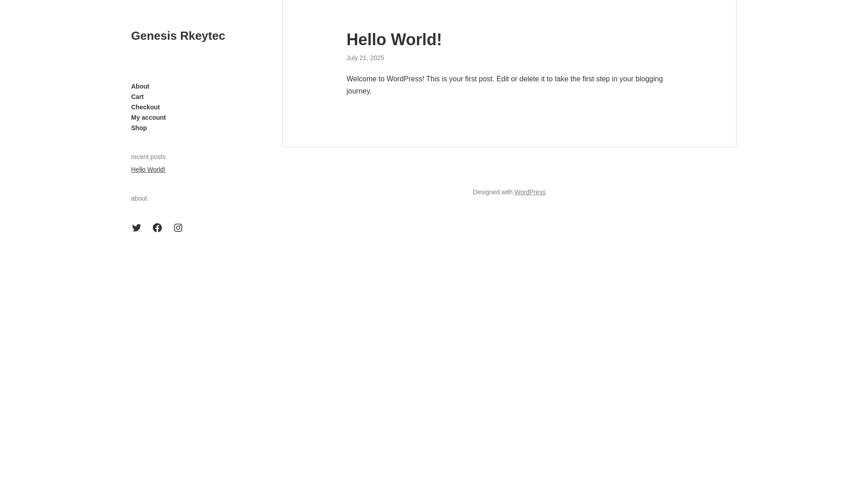Open the Facebook social icon
This screenshot has width=868, height=488.
[157, 228]
